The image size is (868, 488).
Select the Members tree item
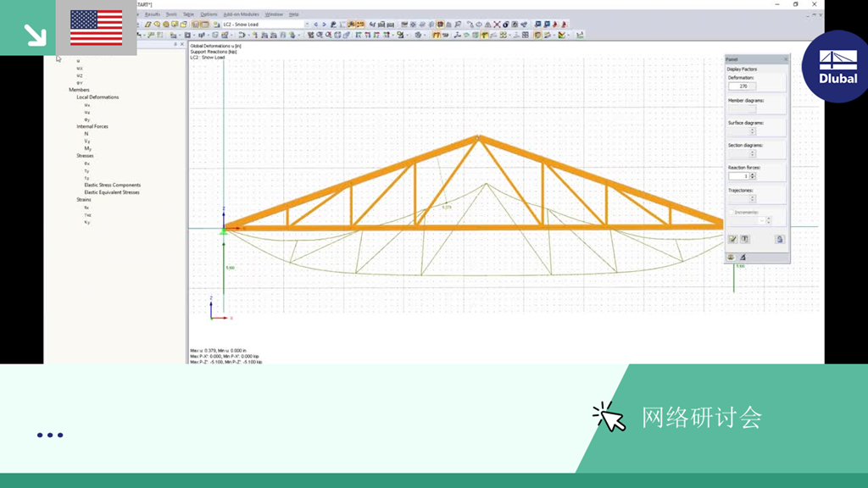(x=79, y=90)
